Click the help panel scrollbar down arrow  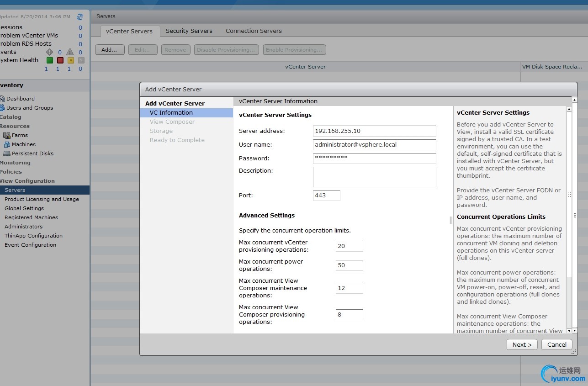click(569, 330)
